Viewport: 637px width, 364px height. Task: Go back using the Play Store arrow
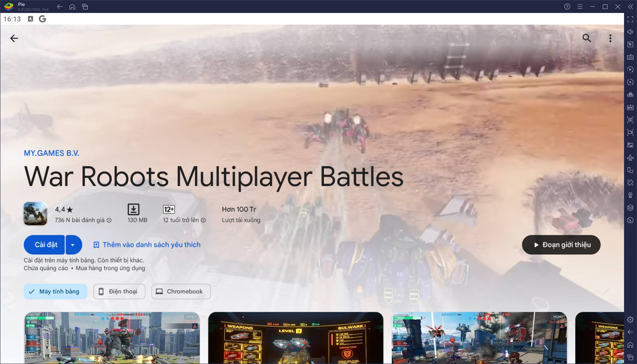point(14,38)
